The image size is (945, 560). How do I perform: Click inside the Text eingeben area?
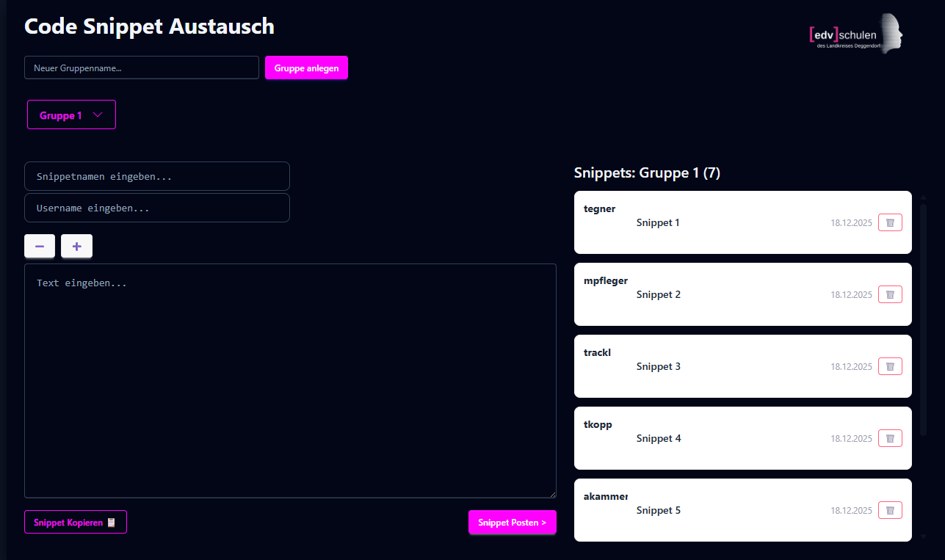(x=290, y=380)
